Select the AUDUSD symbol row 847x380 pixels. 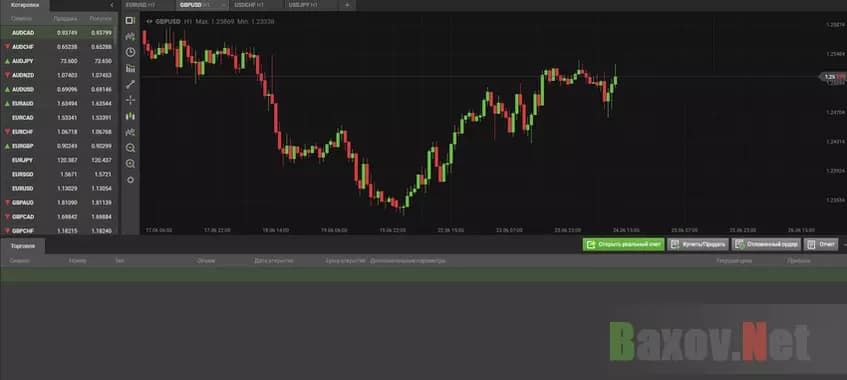57,89
